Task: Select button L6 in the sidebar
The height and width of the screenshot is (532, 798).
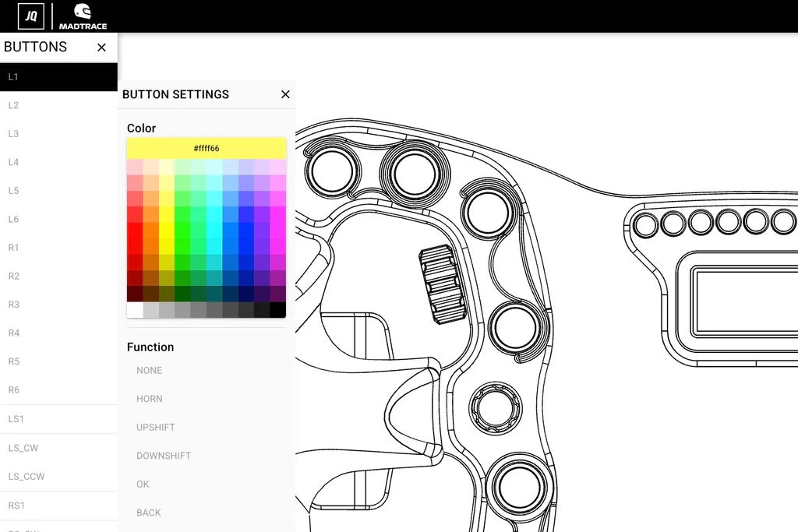Action: pyautogui.click(x=13, y=219)
